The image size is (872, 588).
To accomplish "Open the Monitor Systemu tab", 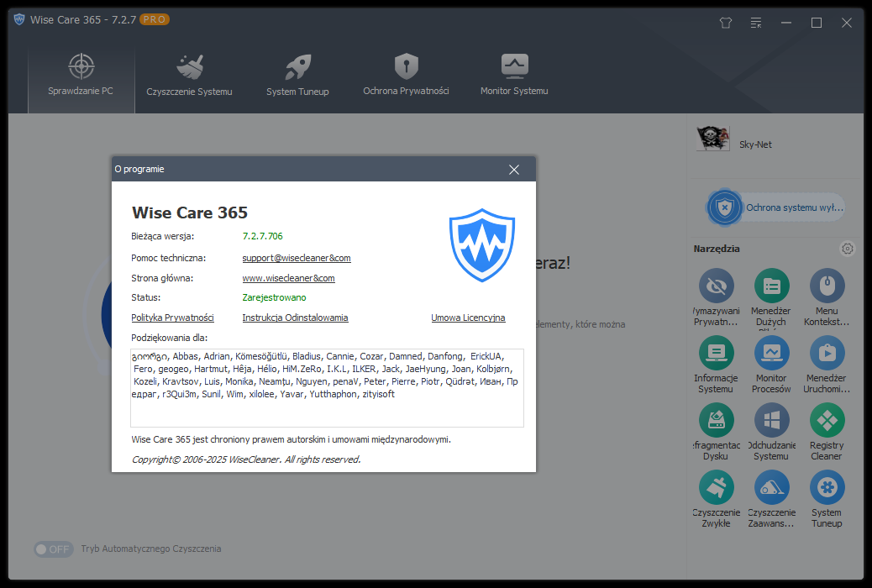I will [x=514, y=75].
